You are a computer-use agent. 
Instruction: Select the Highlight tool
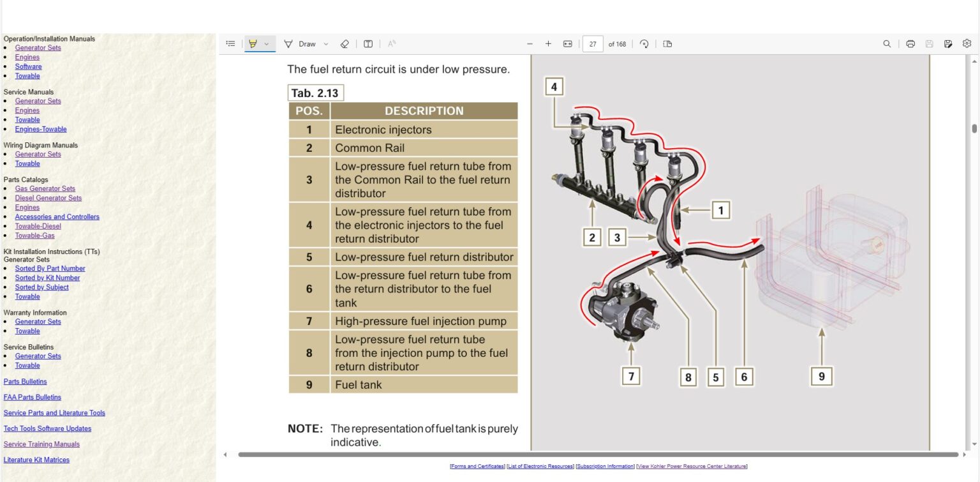[x=254, y=43]
